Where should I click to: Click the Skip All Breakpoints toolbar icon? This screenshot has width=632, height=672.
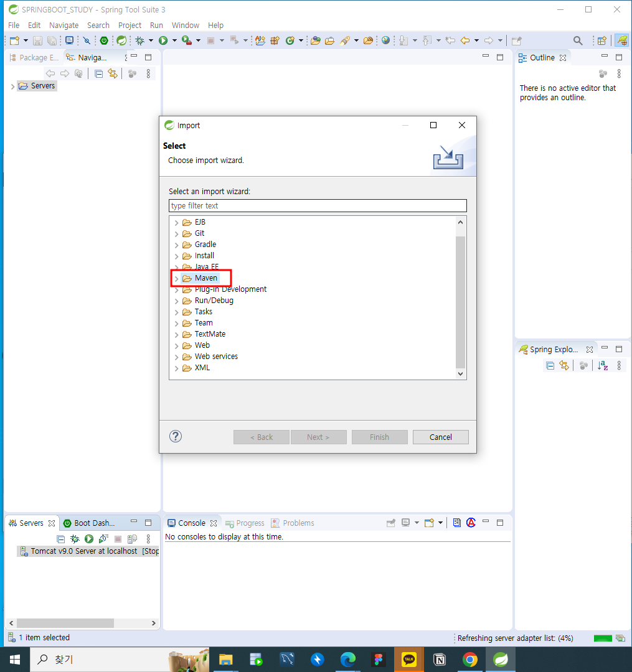tap(87, 40)
